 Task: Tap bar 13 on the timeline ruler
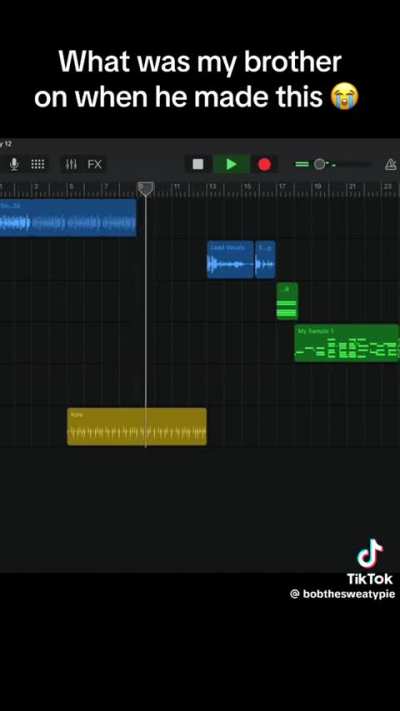click(212, 186)
